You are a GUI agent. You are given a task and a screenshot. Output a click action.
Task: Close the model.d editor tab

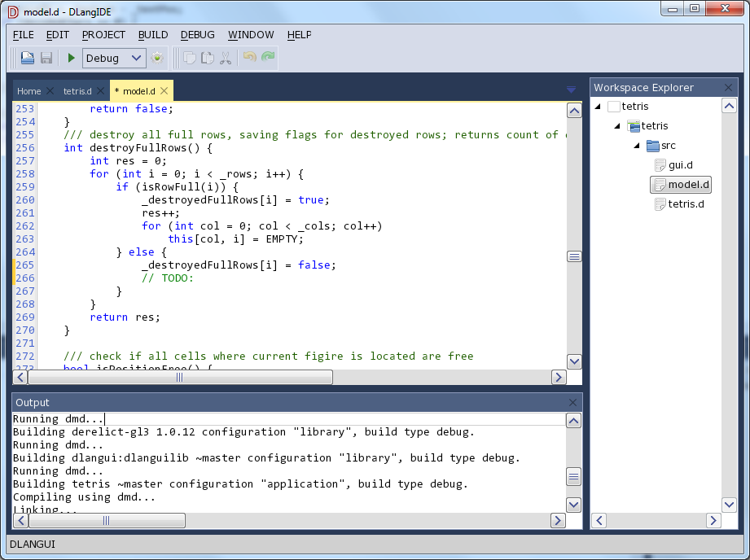[x=164, y=91]
